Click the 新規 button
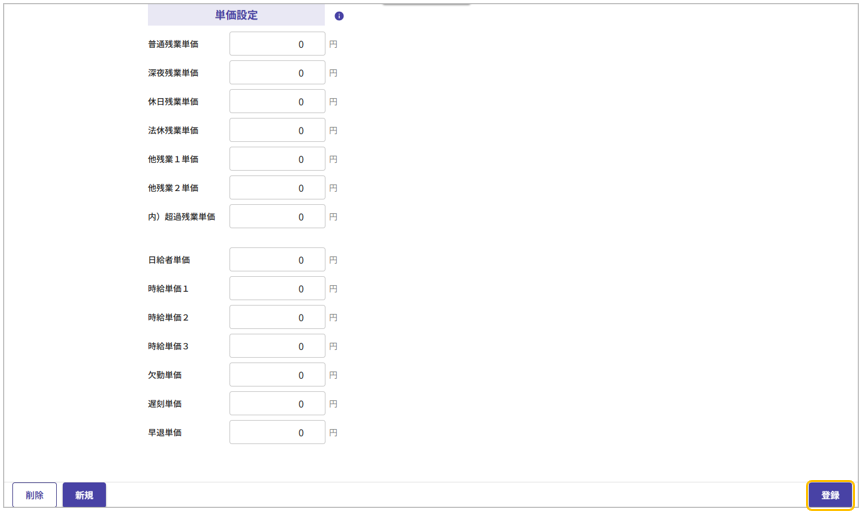 [x=84, y=495]
